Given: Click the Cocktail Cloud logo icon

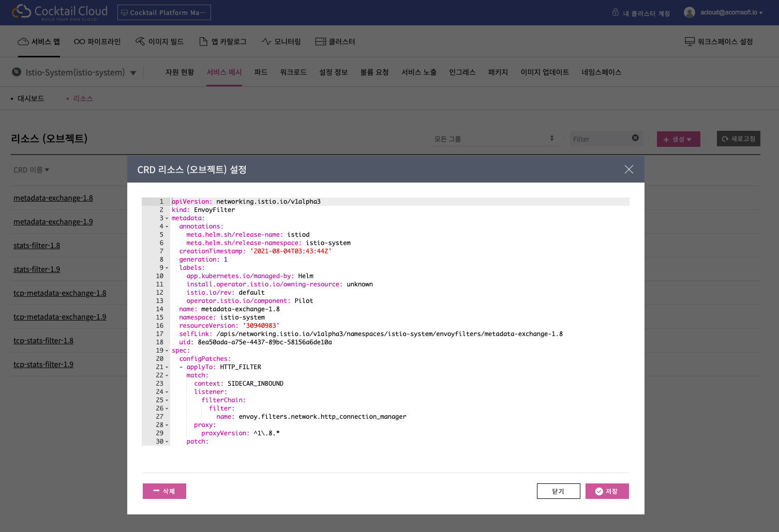Looking at the screenshot, I should click(22, 11).
